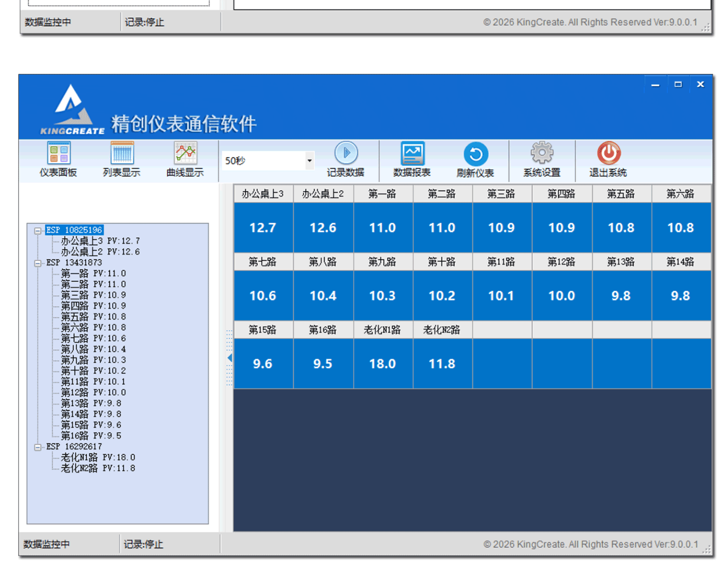Collapse the ESP 10825196 tree node

[x=38, y=231]
